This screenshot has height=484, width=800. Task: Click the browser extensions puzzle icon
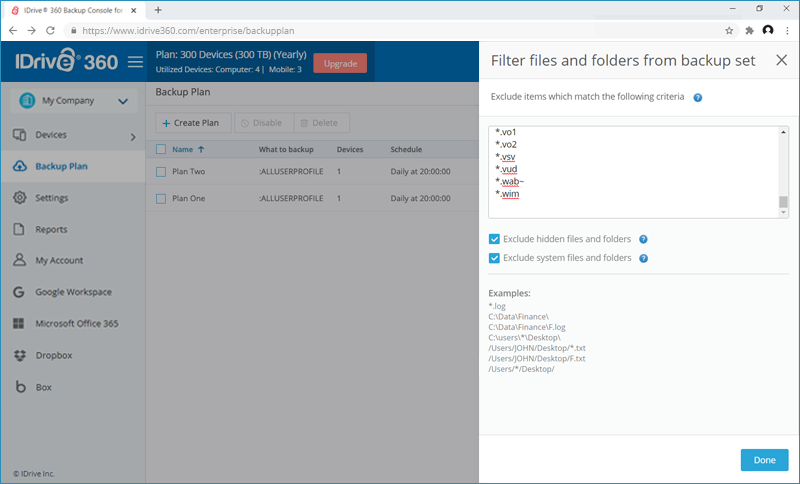click(x=747, y=31)
